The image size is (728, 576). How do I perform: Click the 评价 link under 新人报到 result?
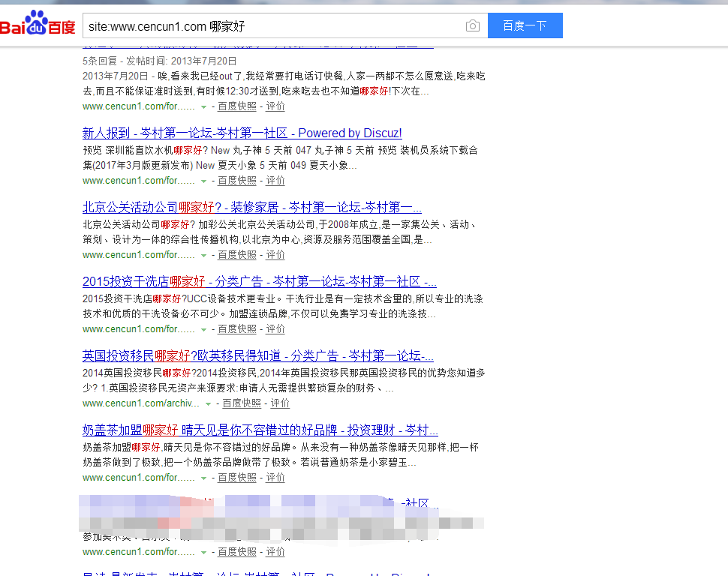tap(275, 180)
